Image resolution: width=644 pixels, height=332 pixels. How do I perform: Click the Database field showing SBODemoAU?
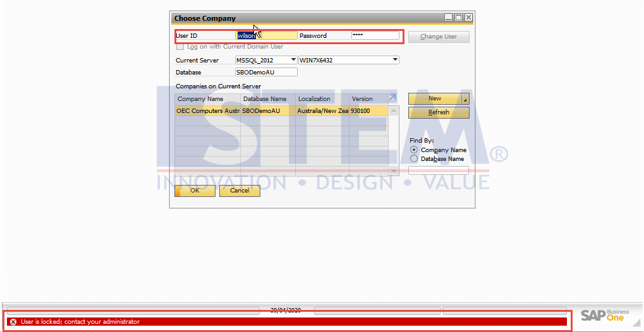click(x=266, y=72)
